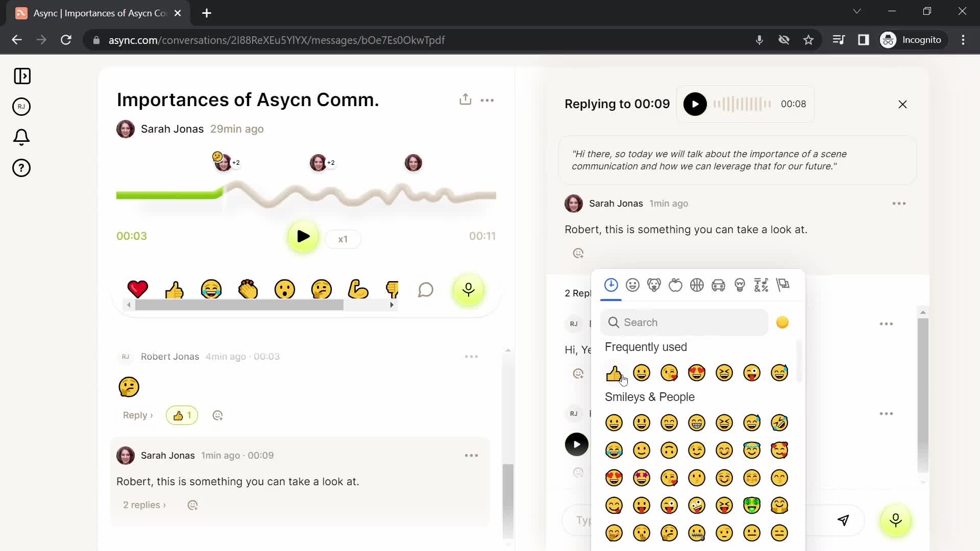Click the right arrow to scroll reactions forward
980x551 pixels.
(x=391, y=304)
